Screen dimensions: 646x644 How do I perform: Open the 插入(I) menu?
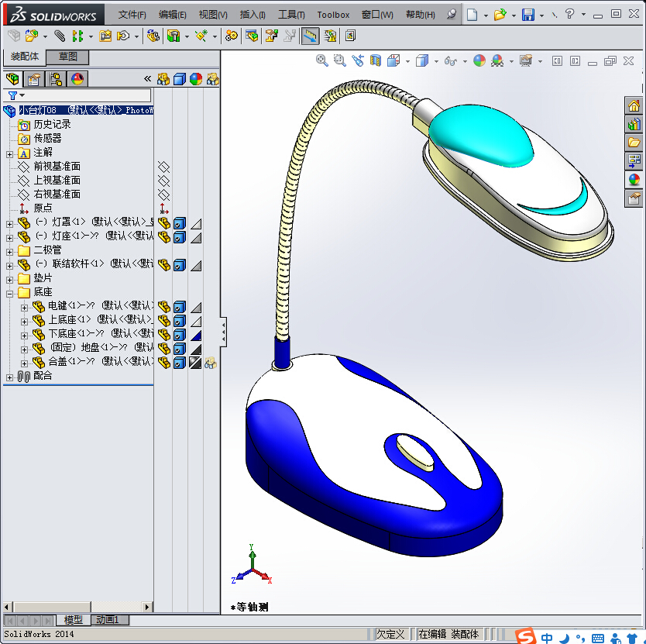(x=253, y=15)
